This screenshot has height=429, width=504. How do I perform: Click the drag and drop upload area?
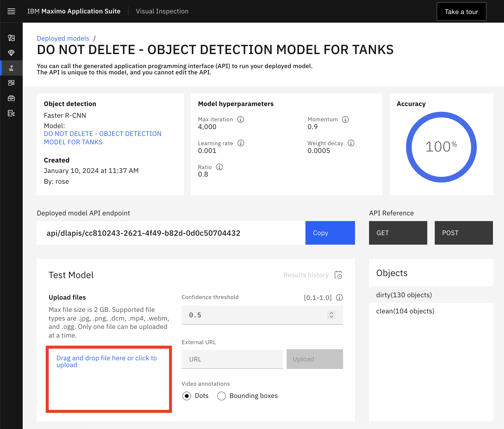[x=109, y=379]
